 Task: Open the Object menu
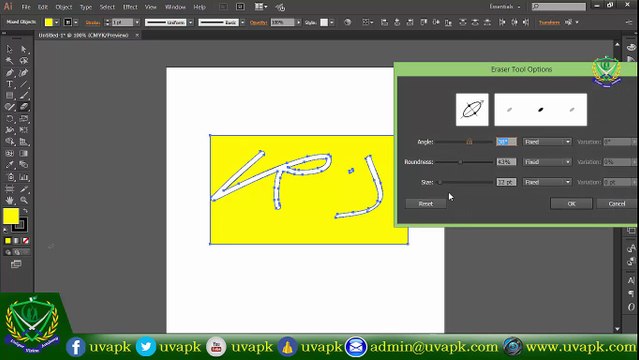point(64,7)
